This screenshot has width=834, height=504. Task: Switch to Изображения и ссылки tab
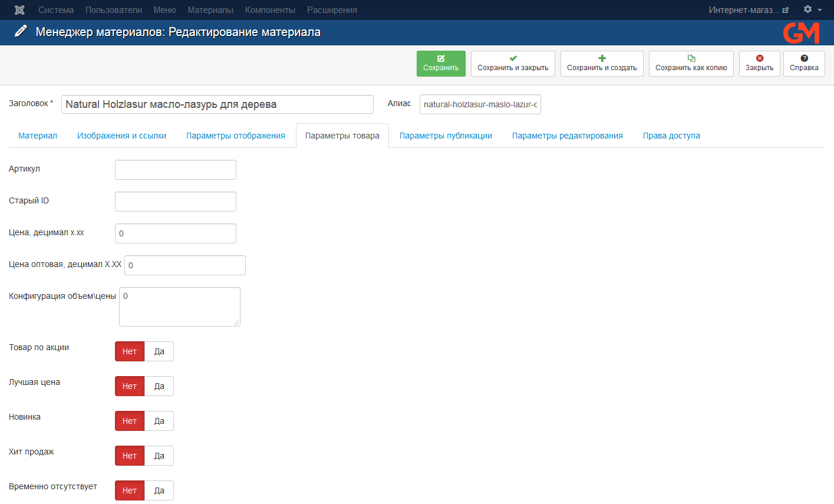click(x=121, y=136)
